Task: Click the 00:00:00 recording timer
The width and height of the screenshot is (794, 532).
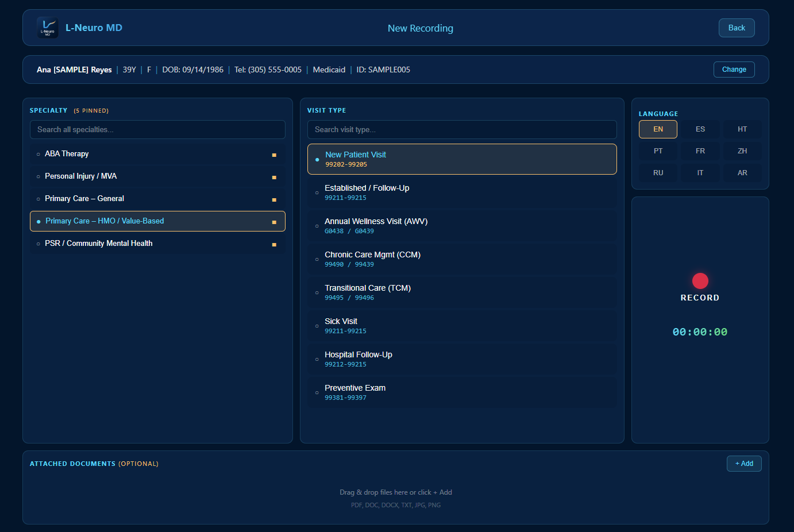Action: 700,331
